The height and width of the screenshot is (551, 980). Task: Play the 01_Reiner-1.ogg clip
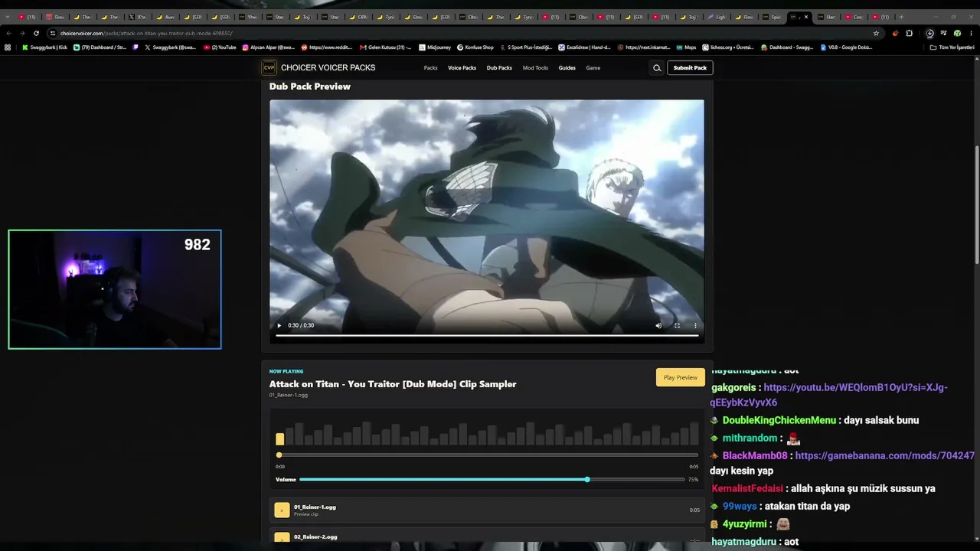[x=282, y=510]
